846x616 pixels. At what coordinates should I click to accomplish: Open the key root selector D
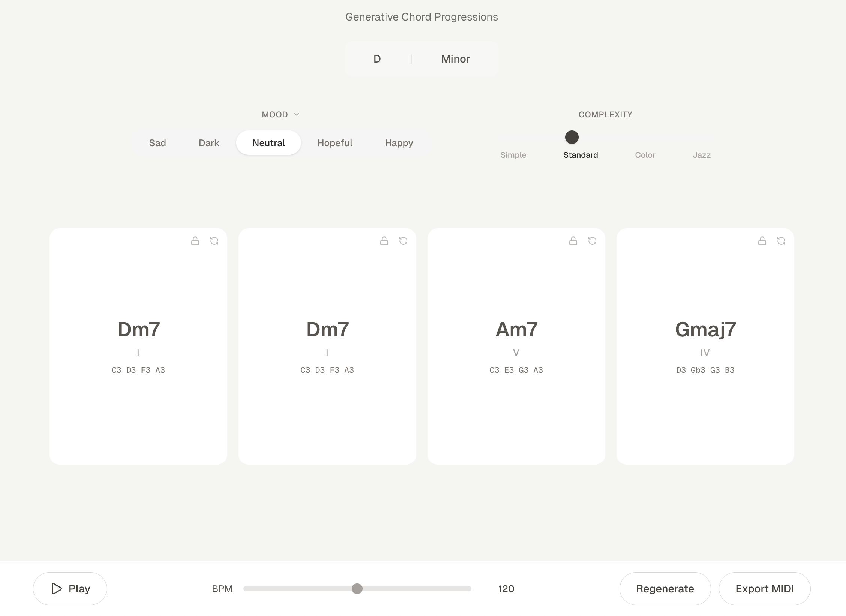[377, 59]
